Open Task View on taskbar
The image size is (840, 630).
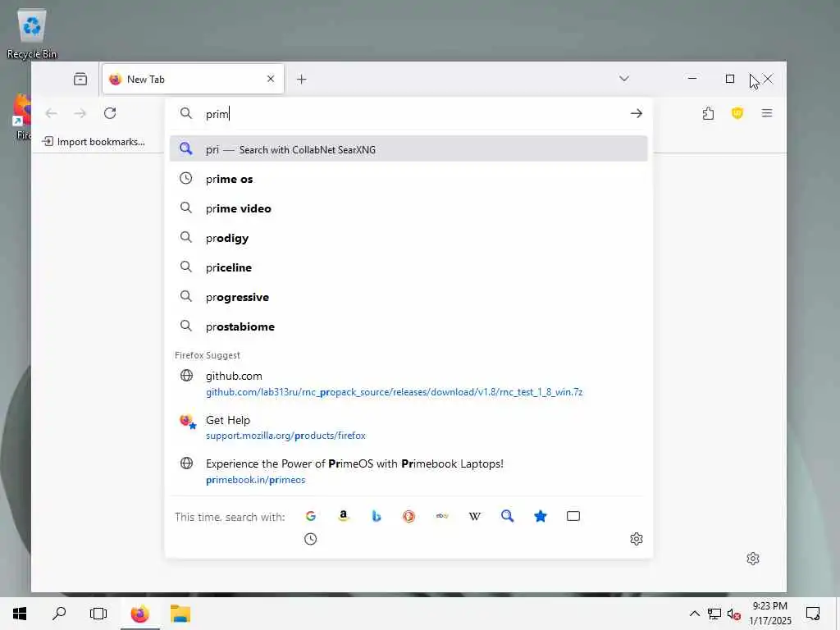(x=98, y=614)
